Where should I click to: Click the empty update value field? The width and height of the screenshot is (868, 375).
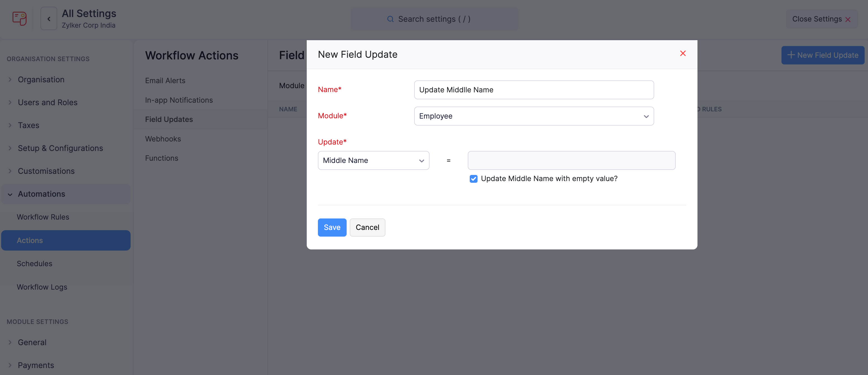click(x=572, y=160)
